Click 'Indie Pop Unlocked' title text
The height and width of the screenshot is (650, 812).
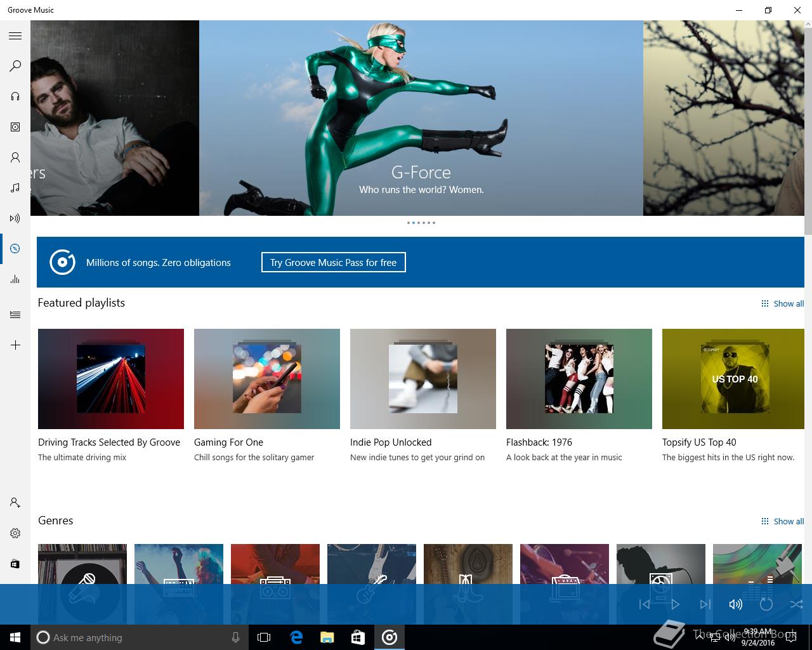391,442
